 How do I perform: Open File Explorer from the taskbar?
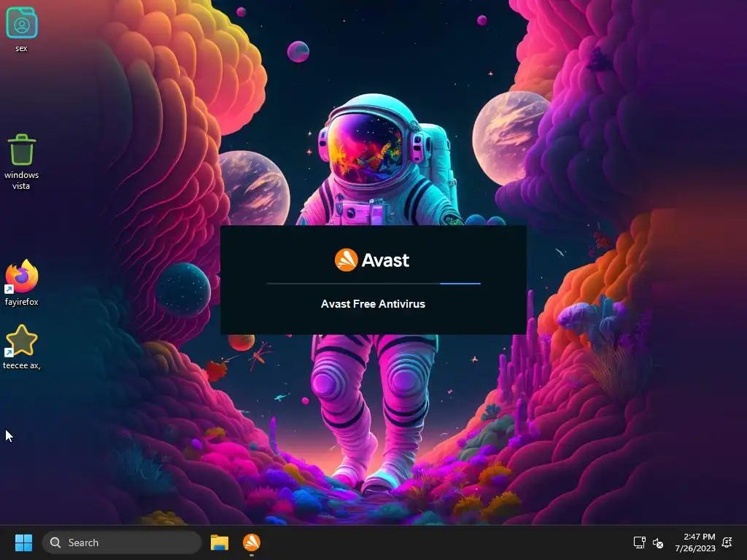pyautogui.click(x=220, y=542)
